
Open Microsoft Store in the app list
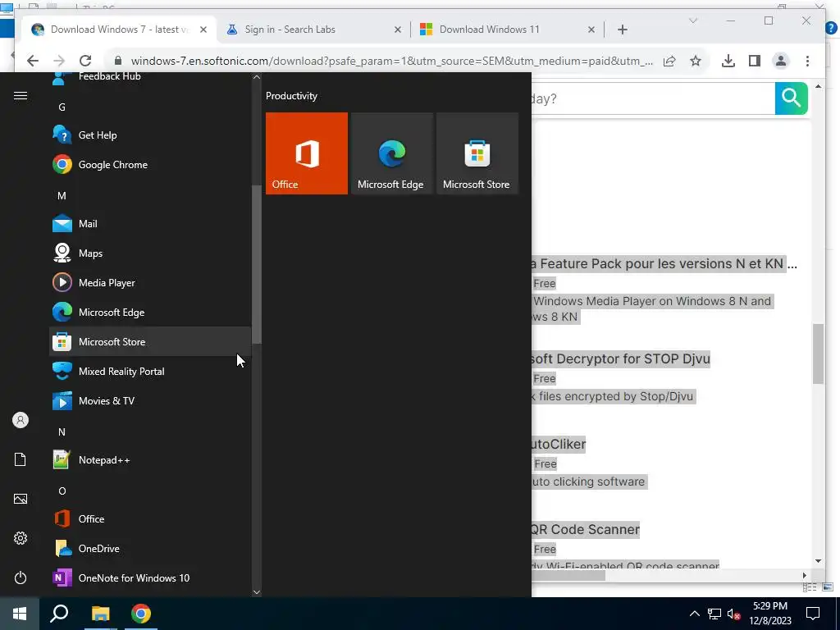[x=150, y=341]
